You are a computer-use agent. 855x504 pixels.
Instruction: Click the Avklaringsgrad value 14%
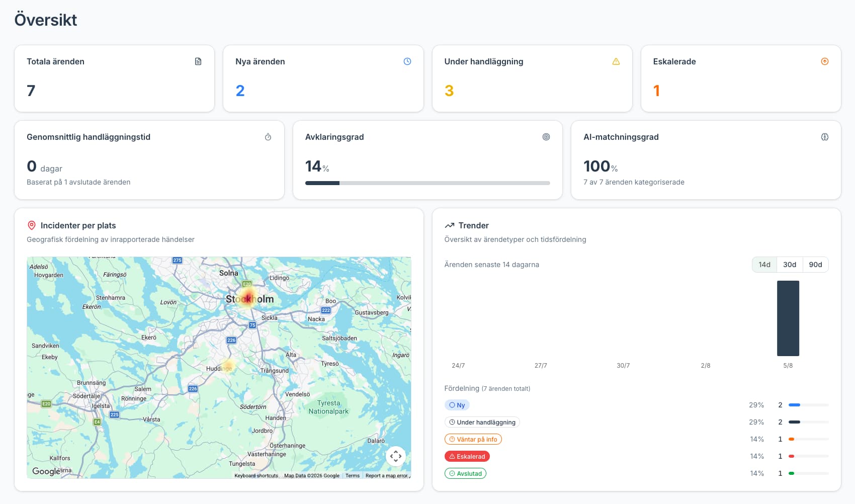[317, 166]
